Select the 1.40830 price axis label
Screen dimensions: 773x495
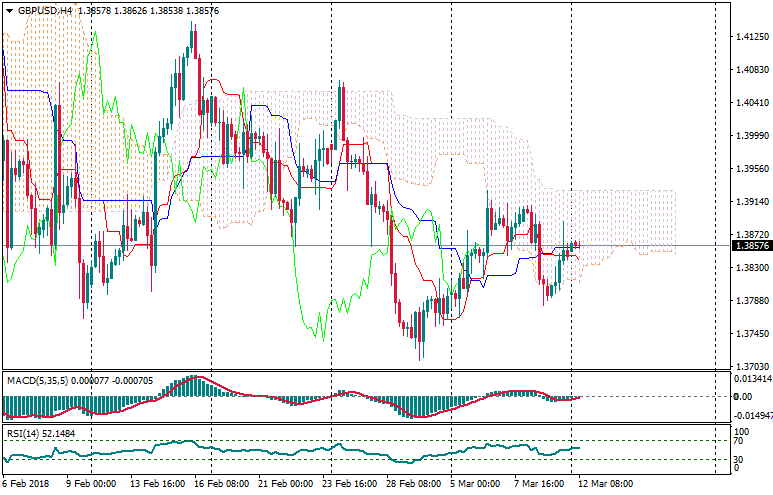pos(750,70)
